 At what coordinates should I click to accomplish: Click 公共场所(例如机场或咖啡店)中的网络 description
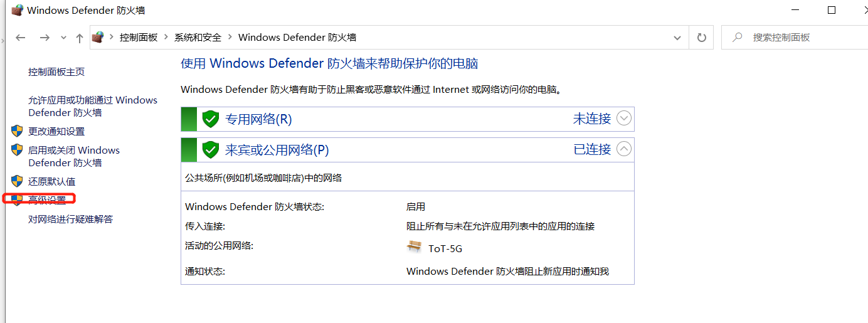pyautogui.click(x=263, y=177)
